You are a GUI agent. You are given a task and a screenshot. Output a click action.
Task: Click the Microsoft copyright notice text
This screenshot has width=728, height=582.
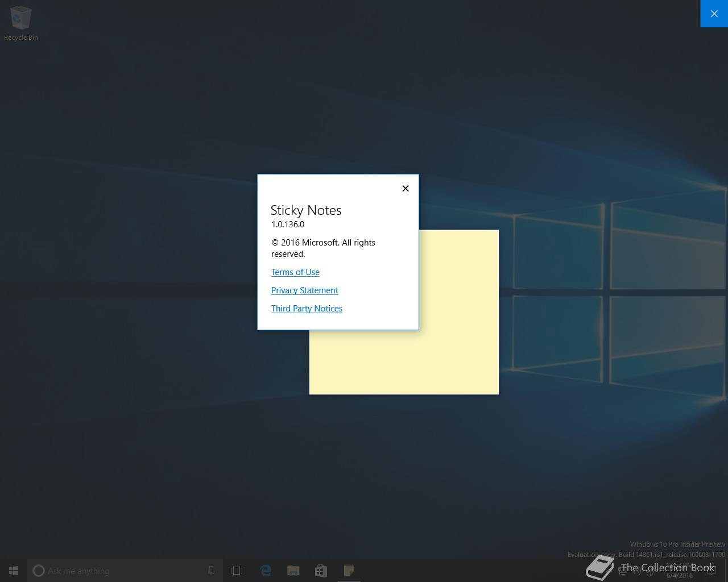[x=323, y=248]
